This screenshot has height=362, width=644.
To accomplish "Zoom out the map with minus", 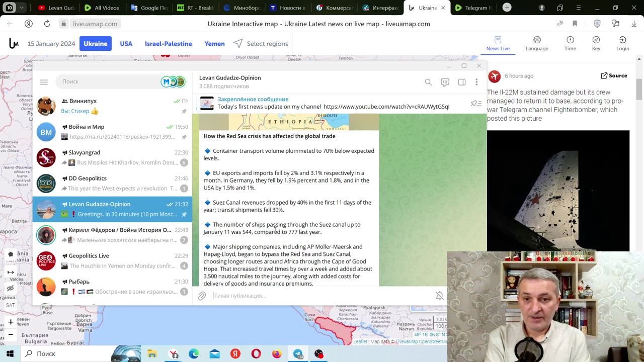I will click(11, 334).
